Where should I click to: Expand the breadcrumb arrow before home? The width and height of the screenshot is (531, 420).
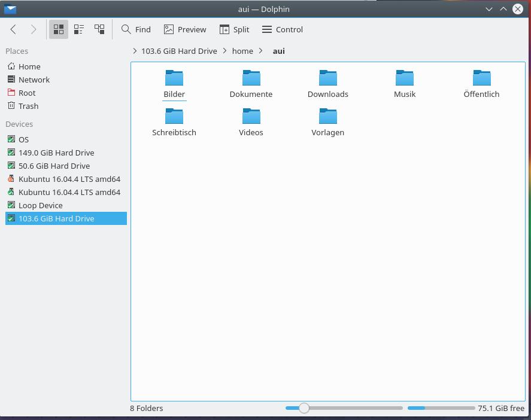(225, 51)
